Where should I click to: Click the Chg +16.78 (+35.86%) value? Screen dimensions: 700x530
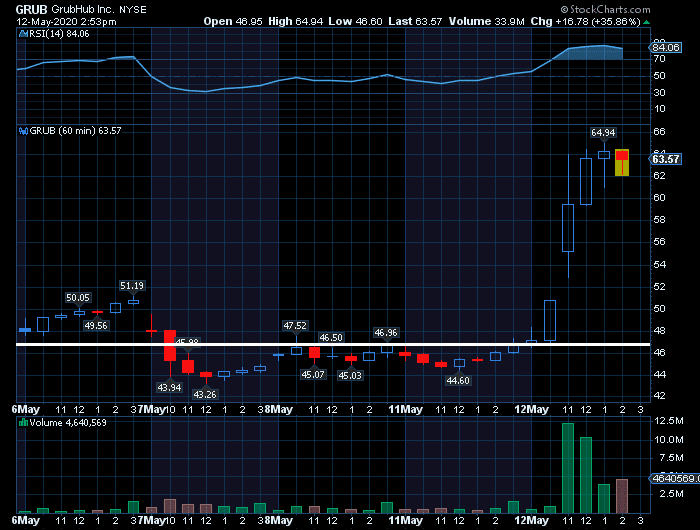pyautogui.click(x=585, y=21)
